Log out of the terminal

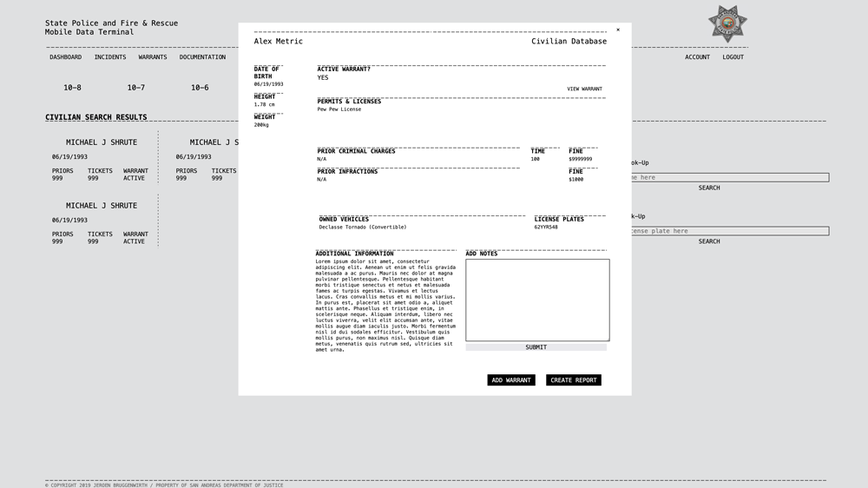733,57
